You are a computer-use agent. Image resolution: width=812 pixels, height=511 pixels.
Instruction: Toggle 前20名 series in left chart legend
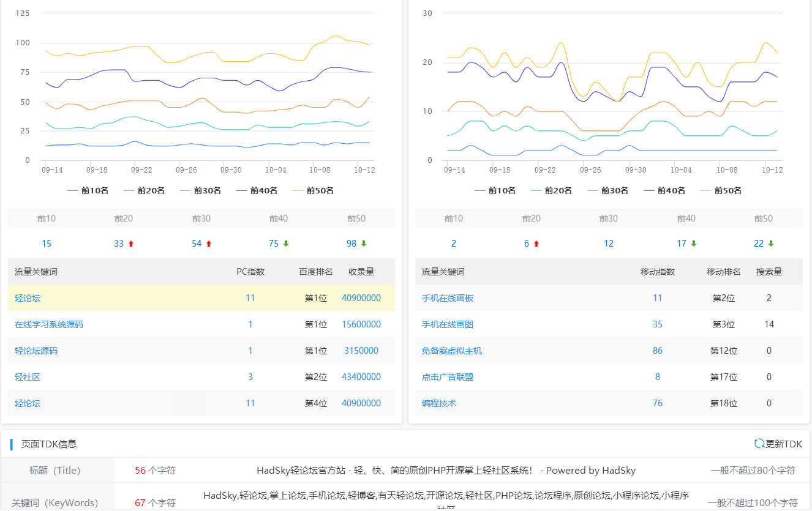pyautogui.click(x=144, y=190)
